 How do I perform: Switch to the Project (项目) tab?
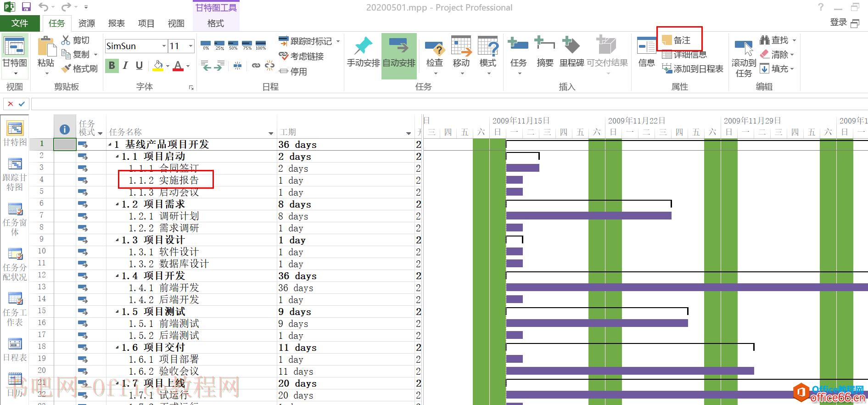(x=146, y=23)
